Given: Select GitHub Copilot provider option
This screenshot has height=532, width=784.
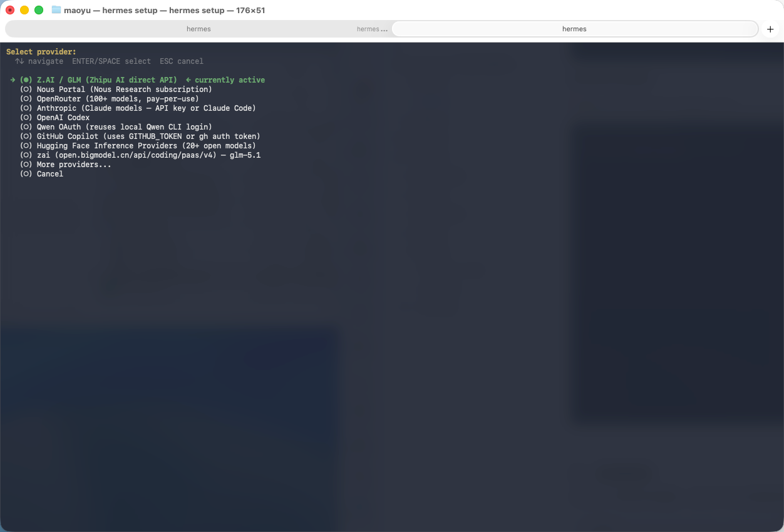Looking at the screenshot, I should (148, 136).
